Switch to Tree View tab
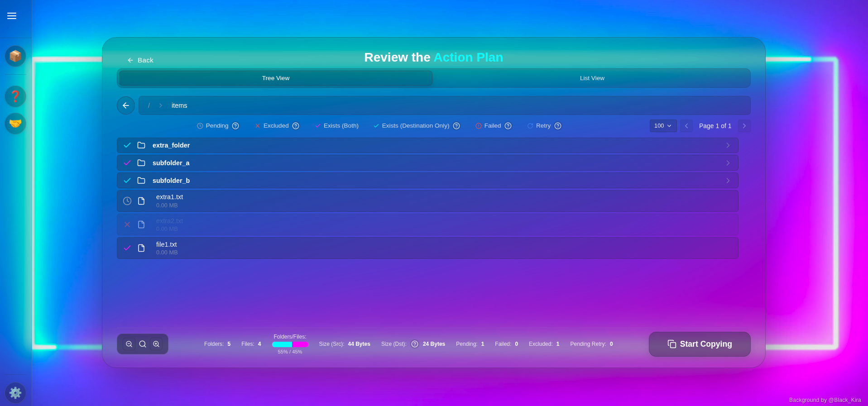This screenshot has width=868, height=406. point(275,78)
